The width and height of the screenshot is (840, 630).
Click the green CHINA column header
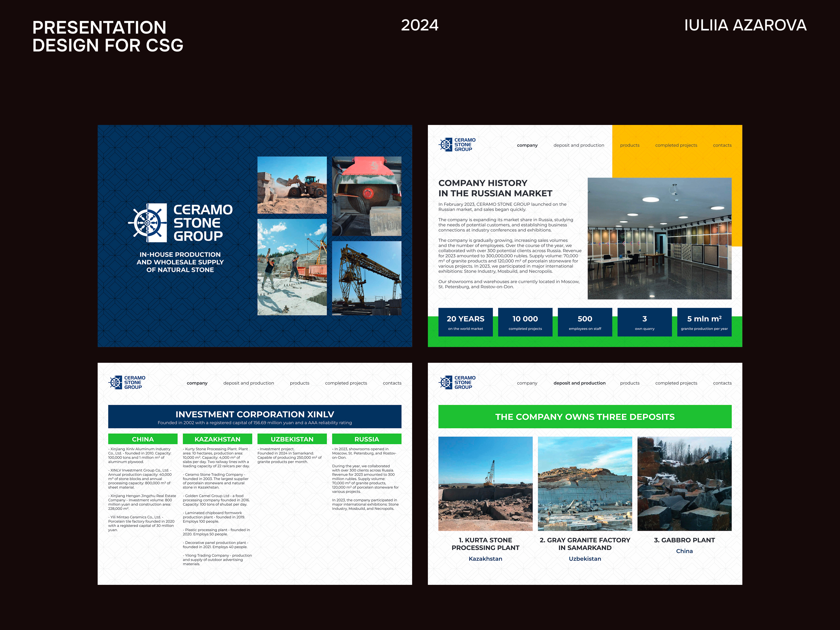143,439
